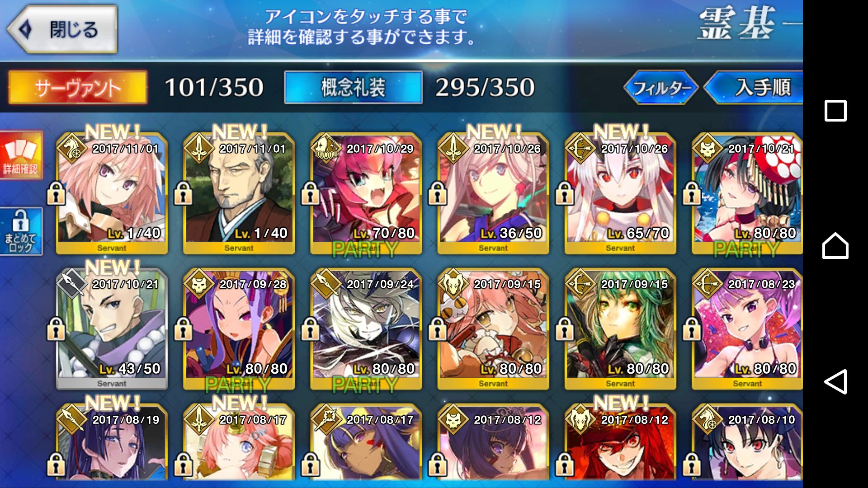
Task: Click the 閉じる close button
Action: pyautogui.click(x=62, y=29)
